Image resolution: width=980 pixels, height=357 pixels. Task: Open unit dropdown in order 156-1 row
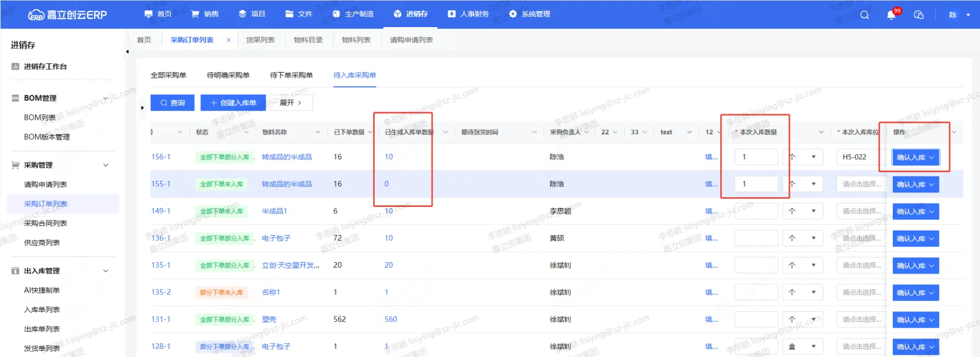click(813, 157)
